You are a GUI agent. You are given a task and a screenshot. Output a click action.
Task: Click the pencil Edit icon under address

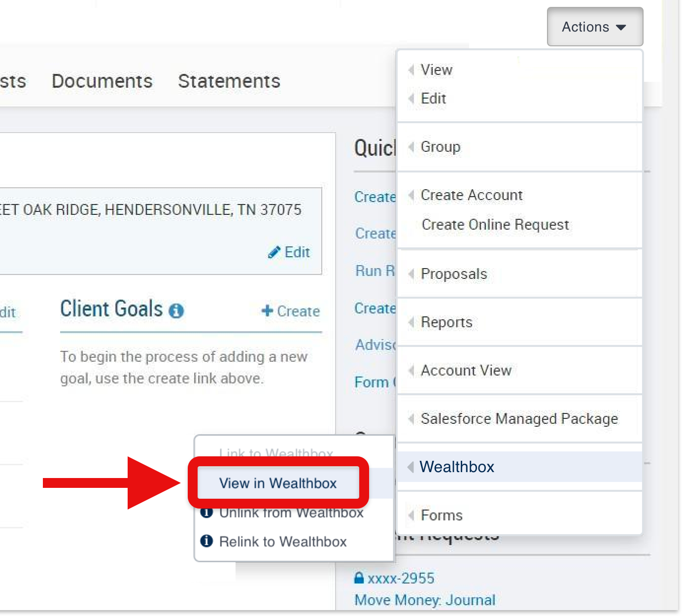click(274, 252)
